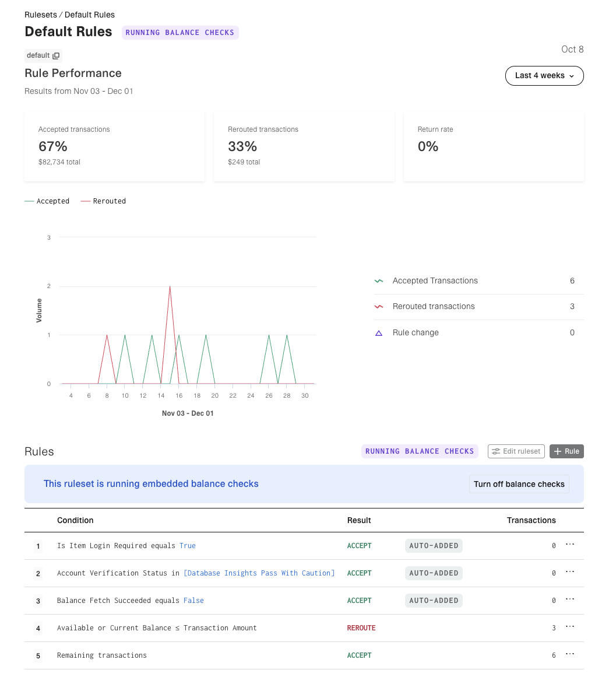Image resolution: width=616 pixels, height=698 pixels.
Task: Click the Database Insights Pass With Caution link
Action: [x=259, y=573]
